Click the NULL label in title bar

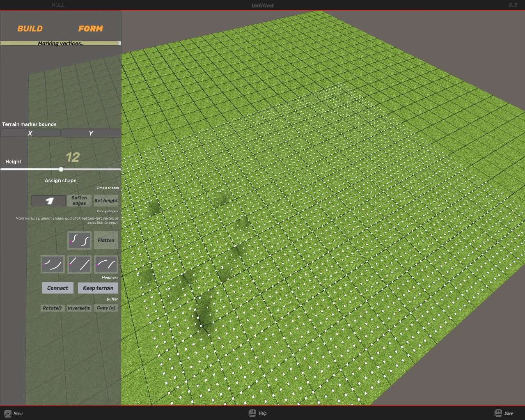coord(58,5)
